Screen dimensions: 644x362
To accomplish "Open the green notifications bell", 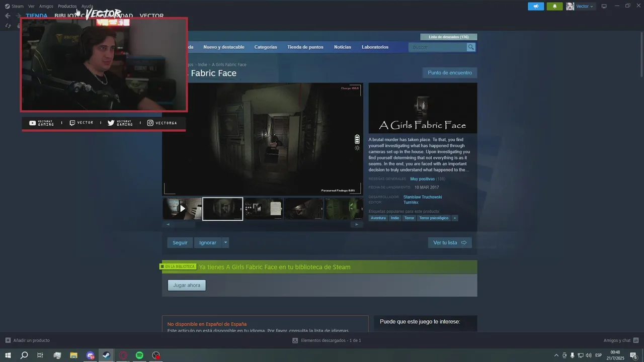I will pyautogui.click(x=554, y=6).
